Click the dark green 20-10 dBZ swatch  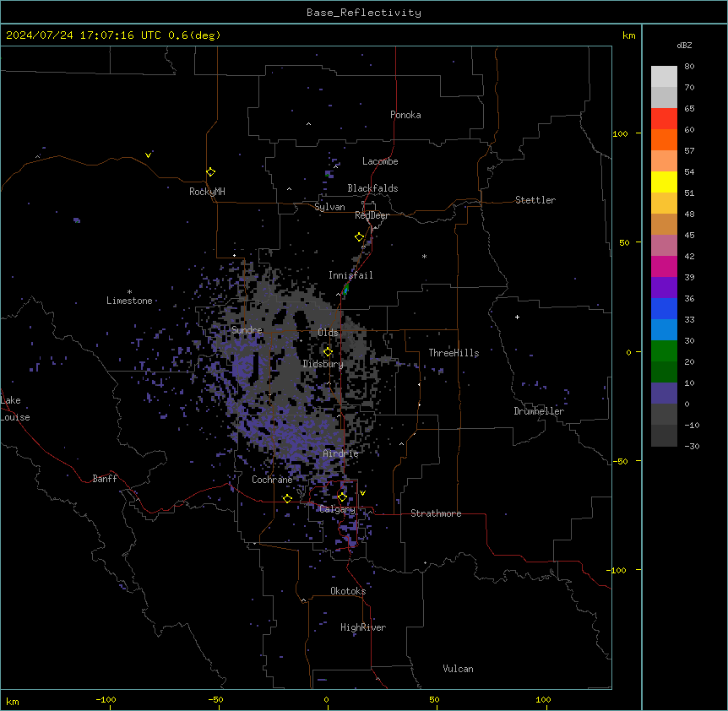[x=664, y=372]
